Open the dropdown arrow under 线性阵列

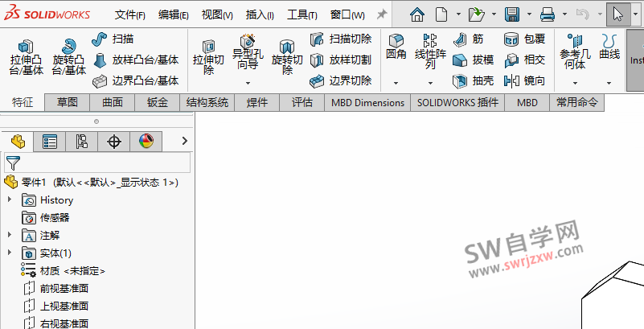430,83
